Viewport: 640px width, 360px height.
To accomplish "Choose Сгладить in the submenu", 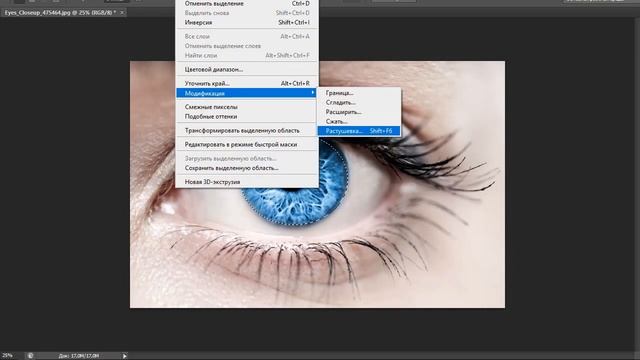I will point(359,102).
